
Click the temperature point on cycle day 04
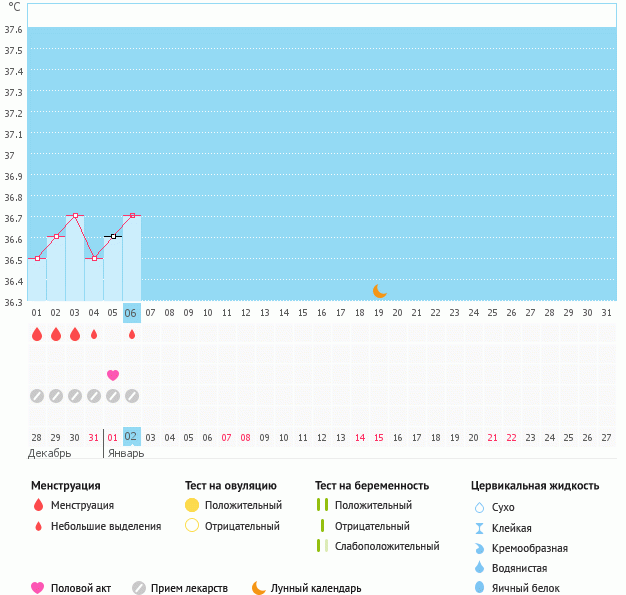(x=94, y=258)
